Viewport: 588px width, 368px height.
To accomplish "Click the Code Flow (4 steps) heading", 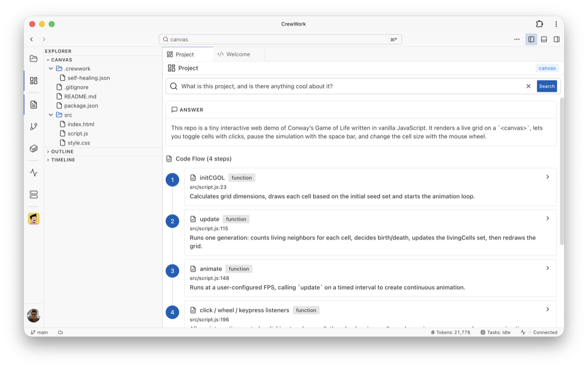I will [203, 159].
